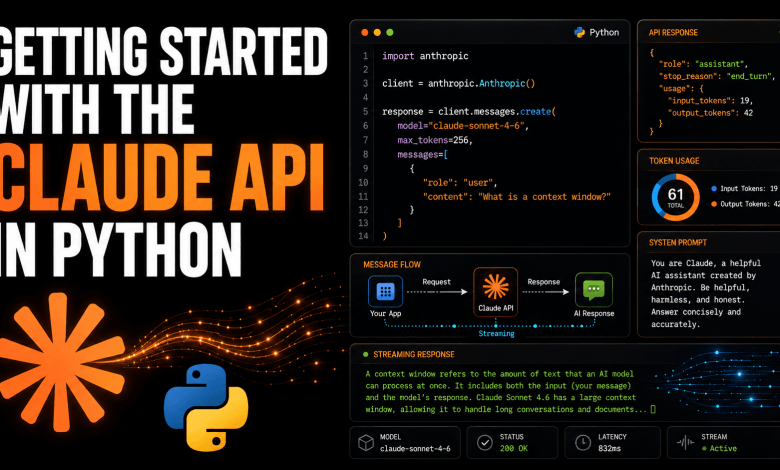Click the orange "CLAUDE API" title text
The image size is (780, 470).
pyautogui.click(x=162, y=178)
